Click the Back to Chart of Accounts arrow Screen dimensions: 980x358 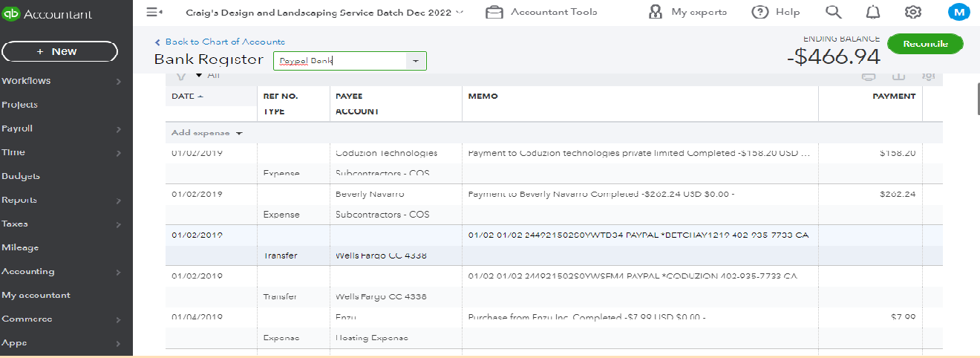(157, 42)
